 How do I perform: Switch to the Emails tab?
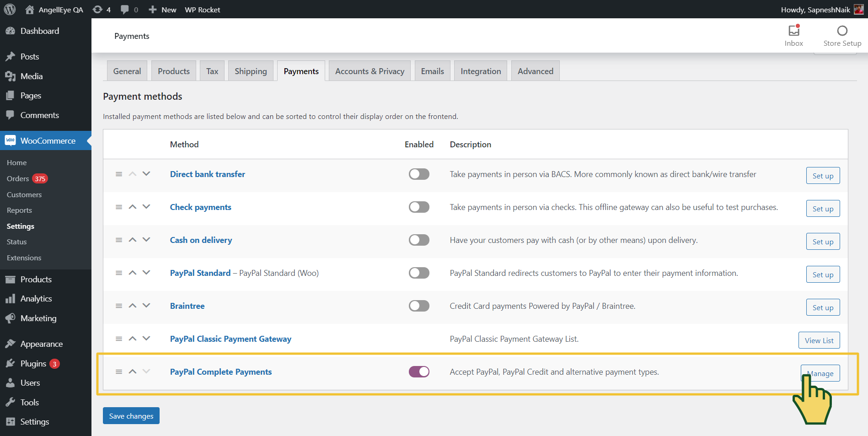pos(433,71)
